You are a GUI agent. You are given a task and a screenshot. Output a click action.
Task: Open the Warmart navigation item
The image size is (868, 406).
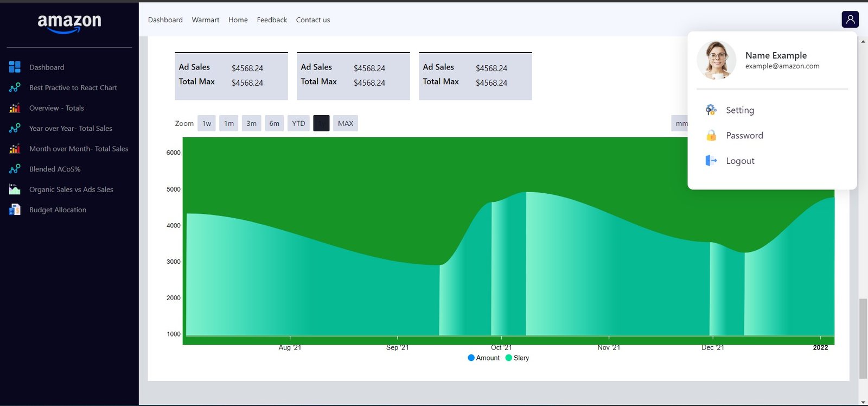coord(205,20)
